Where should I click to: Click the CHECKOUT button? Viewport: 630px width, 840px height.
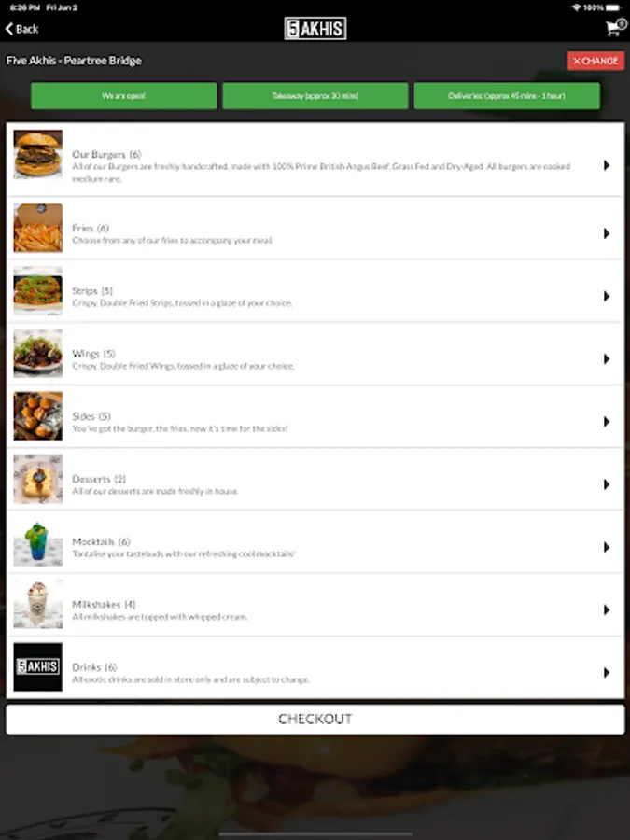point(315,719)
